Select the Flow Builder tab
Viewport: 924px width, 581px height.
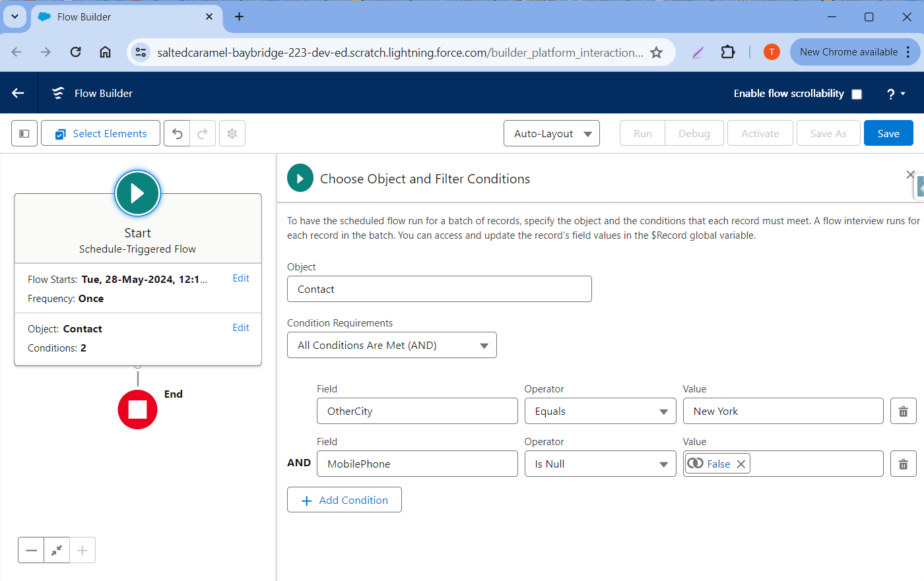tap(125, 16)
